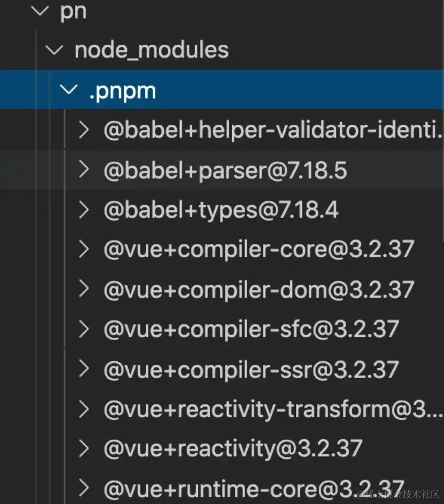
Task: Expand @vue+compiler-dom@3.2.37 chevron
Action: click(84, 289)
